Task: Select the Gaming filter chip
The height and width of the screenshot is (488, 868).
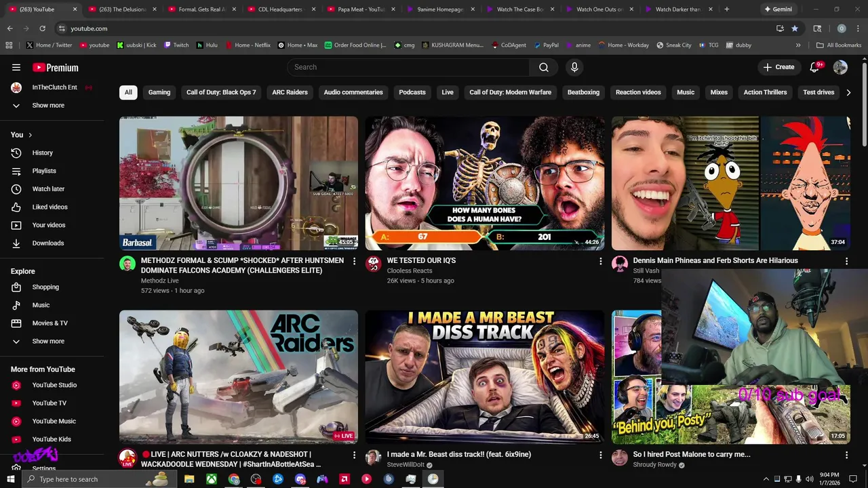Action: [x=159, y=92]
